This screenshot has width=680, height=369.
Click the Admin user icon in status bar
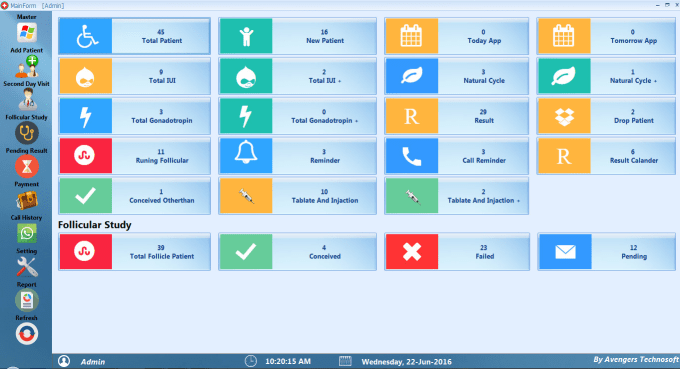tap(64, 361)
